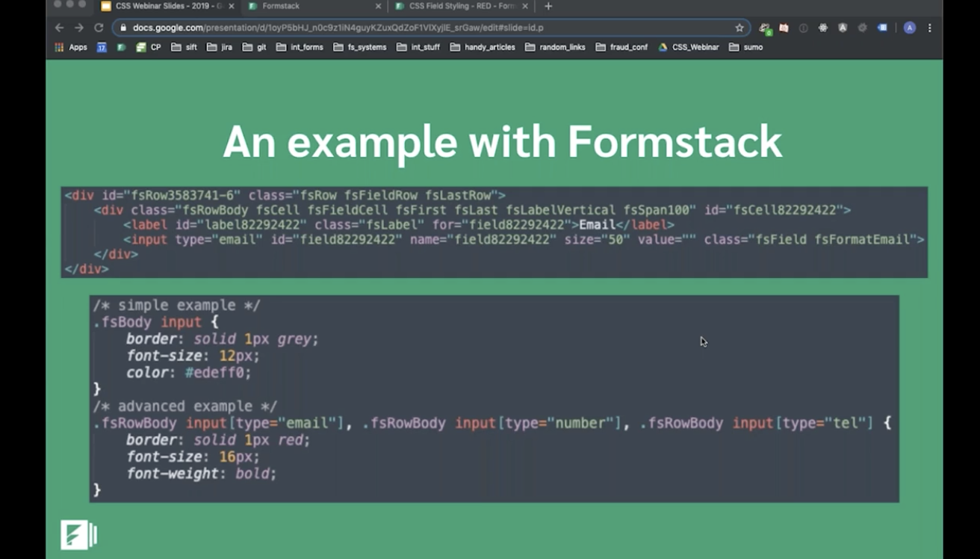The image size is (980, 559).
Task: Go forward in browser history
Action: (x=79, y=28)
